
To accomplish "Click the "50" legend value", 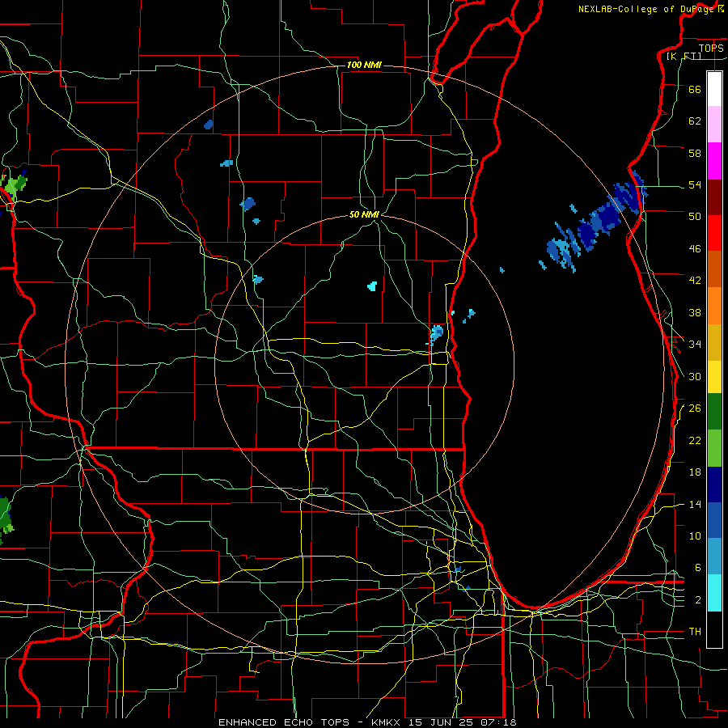I will [695, 217].
